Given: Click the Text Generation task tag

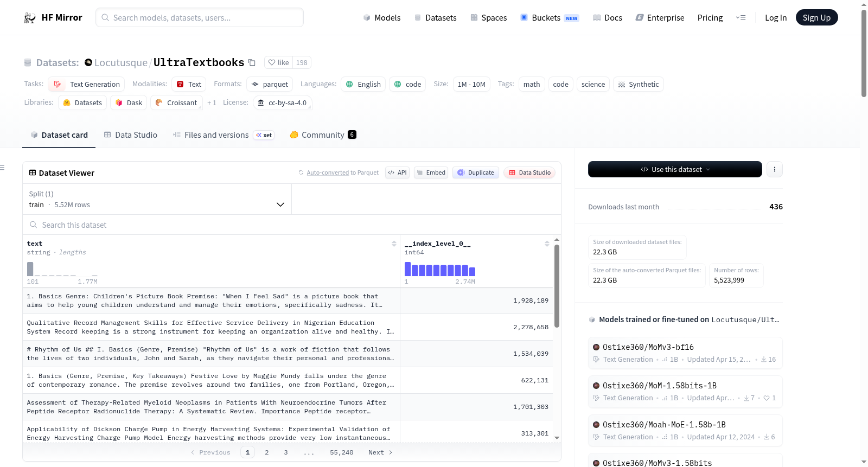Looking at the screenshot, I should pyautogui.click(x=86, y=84).
